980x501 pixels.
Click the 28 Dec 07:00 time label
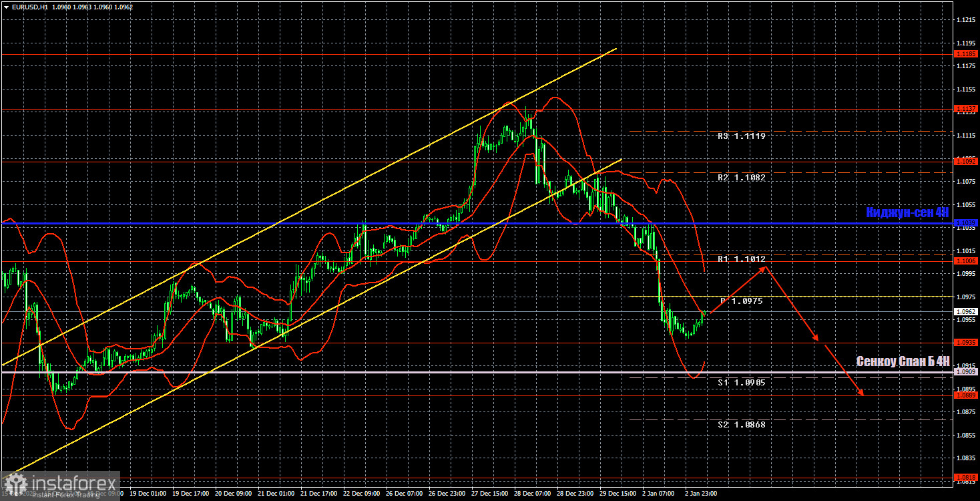coord(532,494)
